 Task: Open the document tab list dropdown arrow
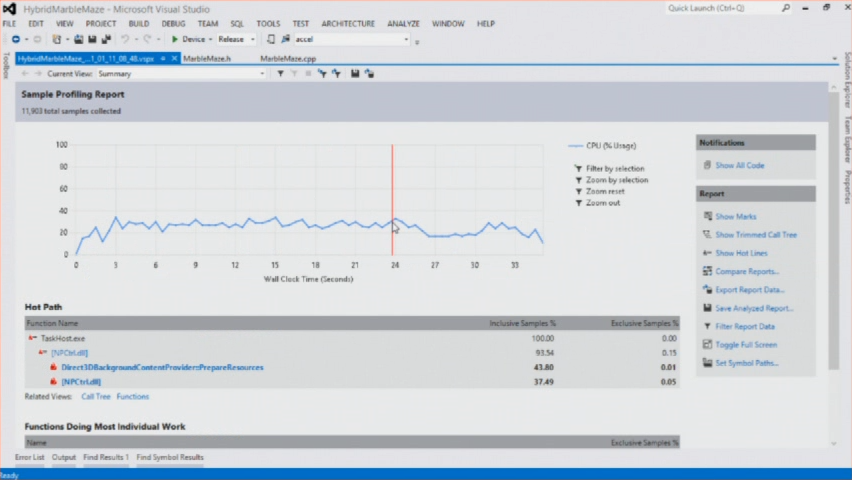835,59
